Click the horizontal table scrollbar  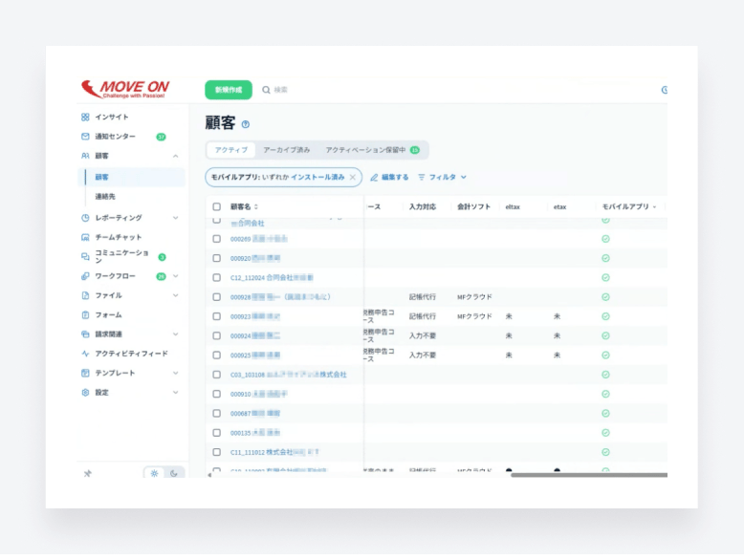click(x=589, y=475)
